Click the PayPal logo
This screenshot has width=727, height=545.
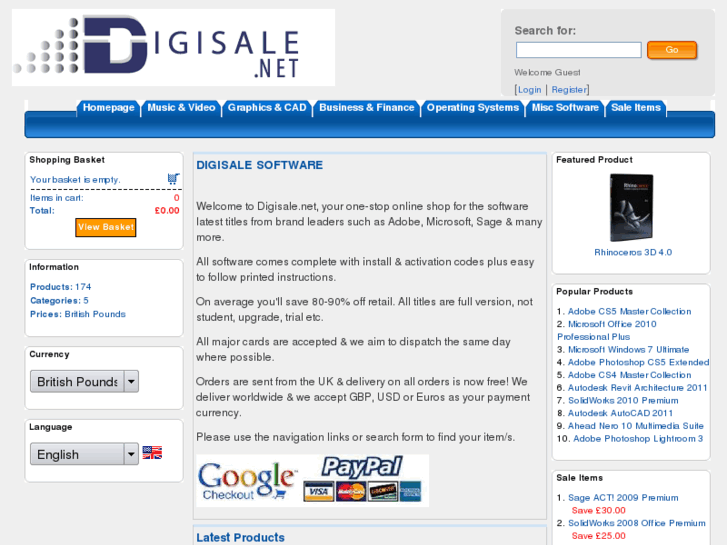click(362, 467)
